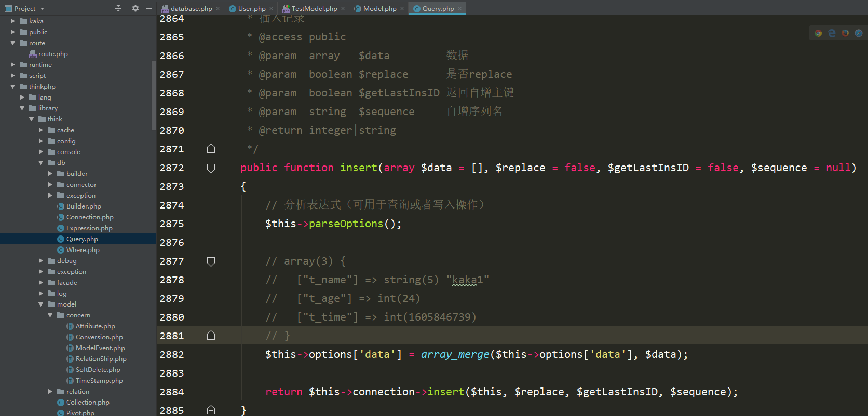The image size is (868, 416).
Task: Open Expression.php file icon
Action: point(61,228)
